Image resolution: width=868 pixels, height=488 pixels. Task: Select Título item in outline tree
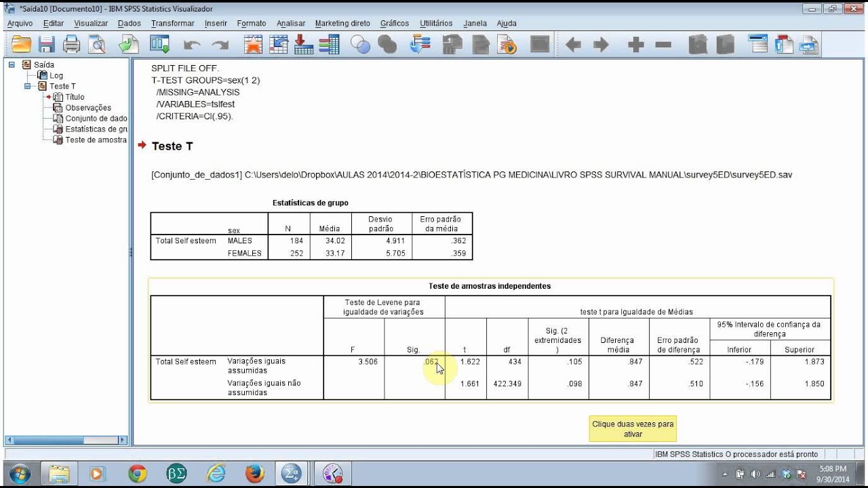click(x=75, y=97)
